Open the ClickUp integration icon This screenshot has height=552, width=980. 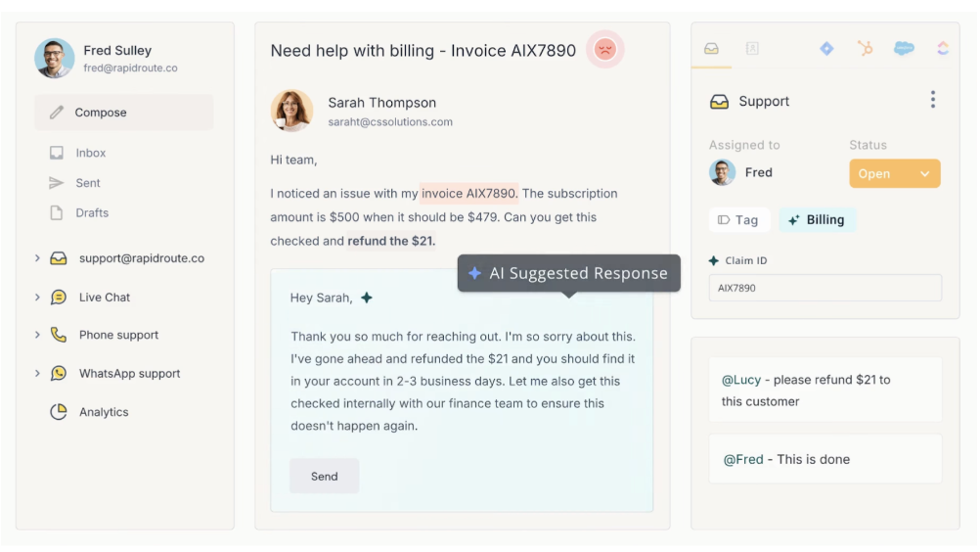click(943, 48)
